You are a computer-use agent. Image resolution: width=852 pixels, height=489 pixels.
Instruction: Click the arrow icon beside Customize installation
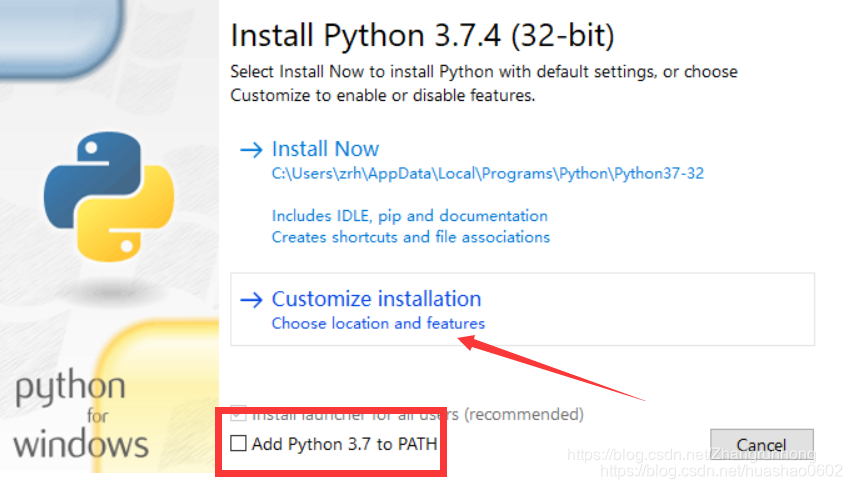(252, 299)
